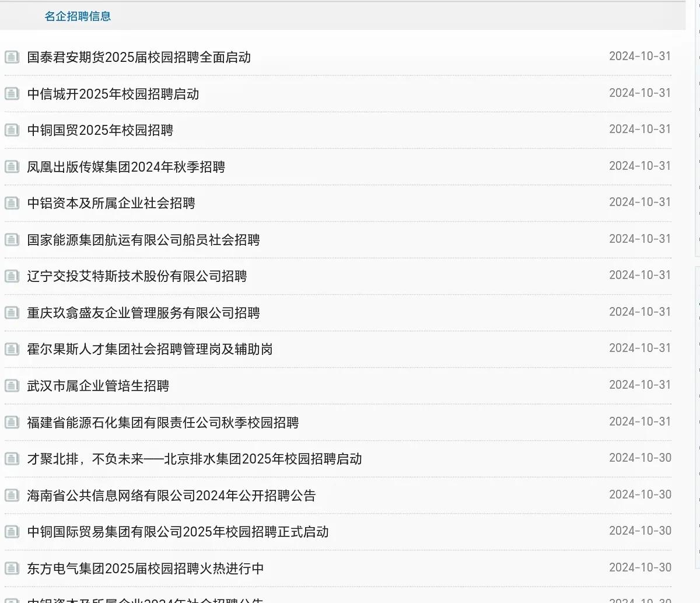Click date 2024-10-30 on 海南省公共信息网络 row

(x=640, y=494)
